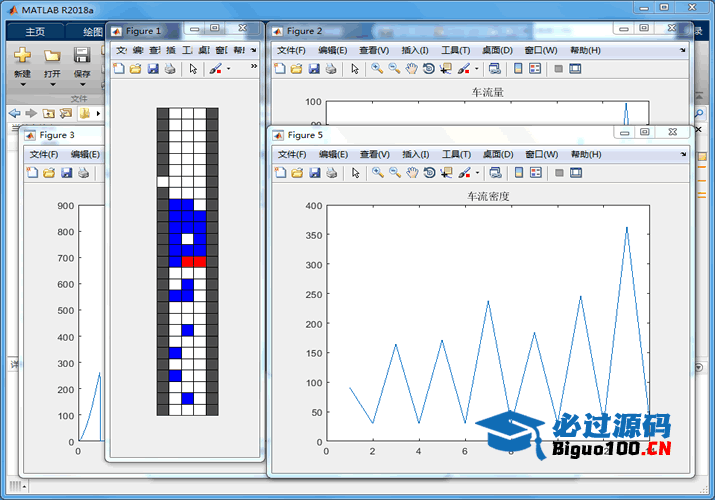Open 插入(I) menu in Figure 5
Screen dimensions: 715x500
(415, 155)
